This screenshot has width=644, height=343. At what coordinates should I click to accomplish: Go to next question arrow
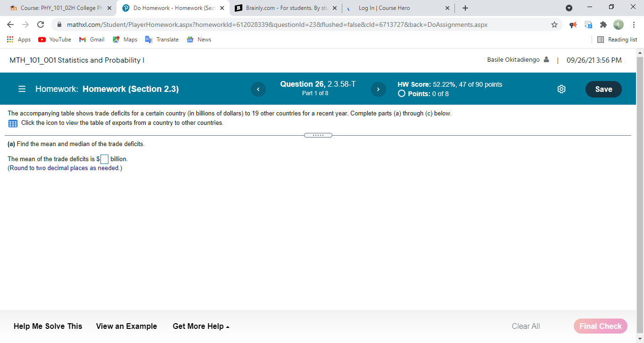379,89
